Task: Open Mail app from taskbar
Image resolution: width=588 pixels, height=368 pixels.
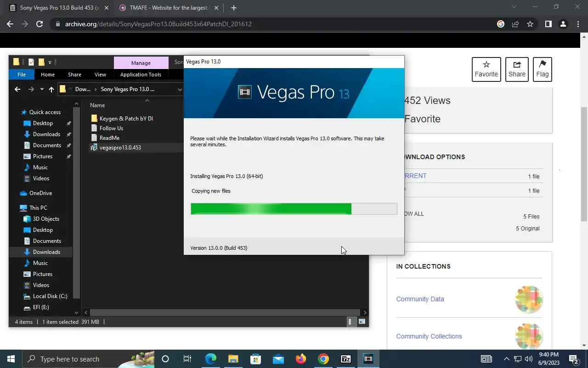Action: pos(278,359)
